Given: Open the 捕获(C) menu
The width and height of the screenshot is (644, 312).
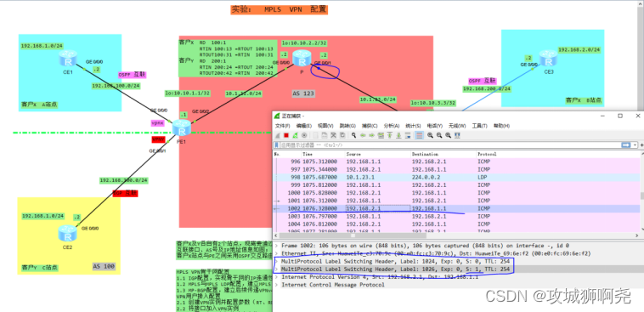Looking at the screenshot, I should (370, 126).
